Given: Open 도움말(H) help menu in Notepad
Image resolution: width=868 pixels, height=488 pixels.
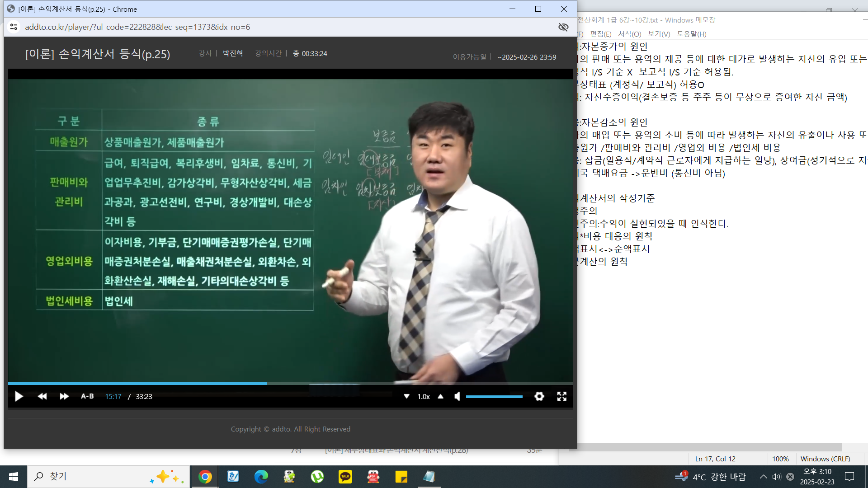Looking at the screenshot, I should pos(691,34).
